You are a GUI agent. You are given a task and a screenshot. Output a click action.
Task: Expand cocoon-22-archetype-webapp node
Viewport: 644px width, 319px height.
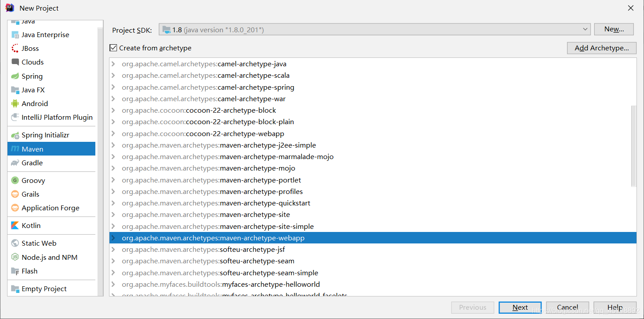(113, 134)
